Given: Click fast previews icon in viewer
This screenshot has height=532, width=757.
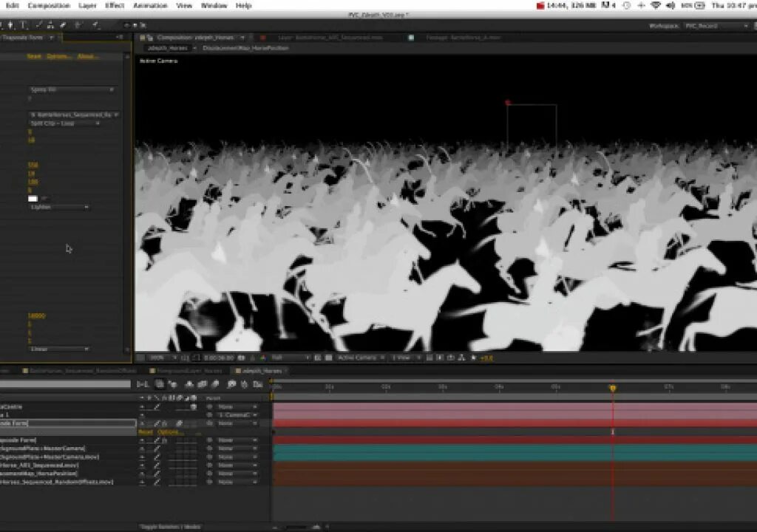Looking at the screenshot, I should [440, 358].
